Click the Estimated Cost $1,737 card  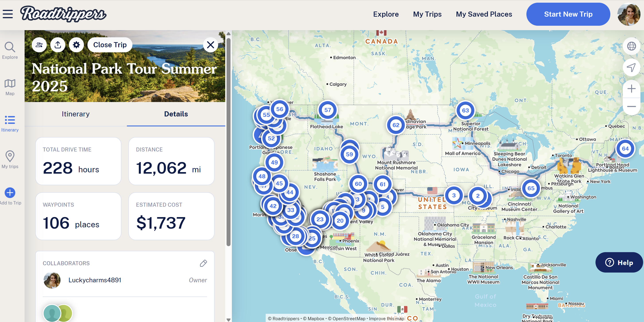pyautogui.click(x=171, y=216)
